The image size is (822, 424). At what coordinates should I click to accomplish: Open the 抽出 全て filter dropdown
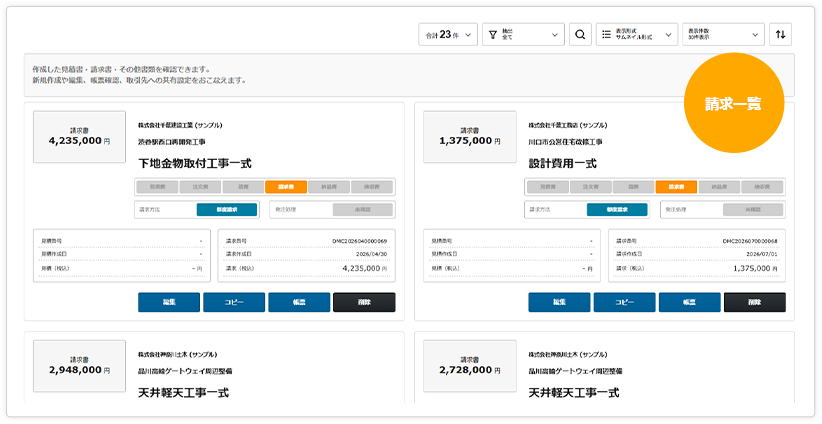tap(523, 35)
